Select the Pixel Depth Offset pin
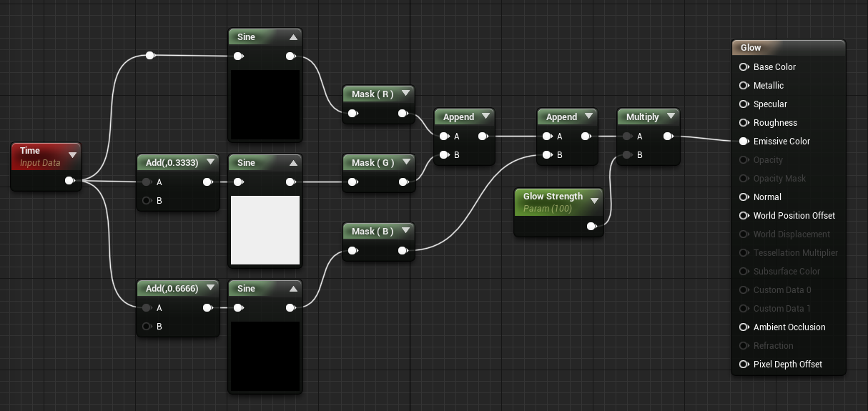Image resolution: width=868 pixels, height=411 pixels. click(744, 364)
